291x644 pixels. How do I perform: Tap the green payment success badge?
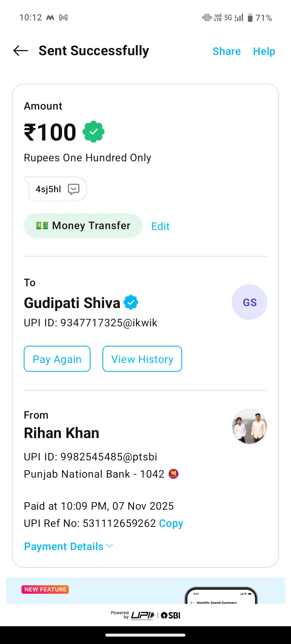93,132
